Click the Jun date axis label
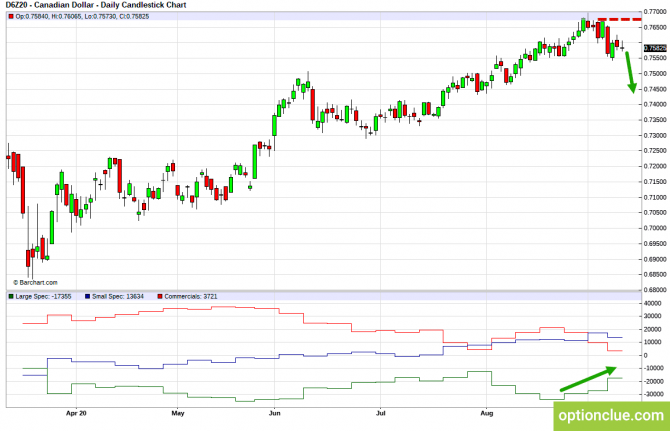Image resolution: width=670 pixels, height=431 pixels. click(x=274, y=413)
